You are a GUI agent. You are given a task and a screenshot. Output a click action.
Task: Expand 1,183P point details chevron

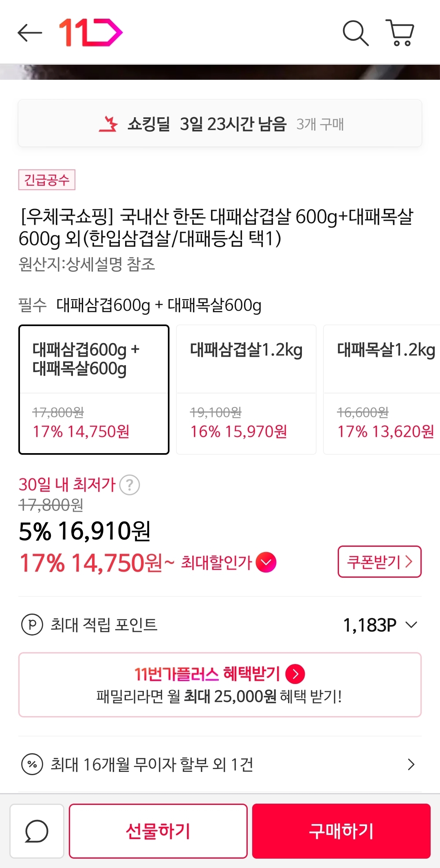click(411, 625)
